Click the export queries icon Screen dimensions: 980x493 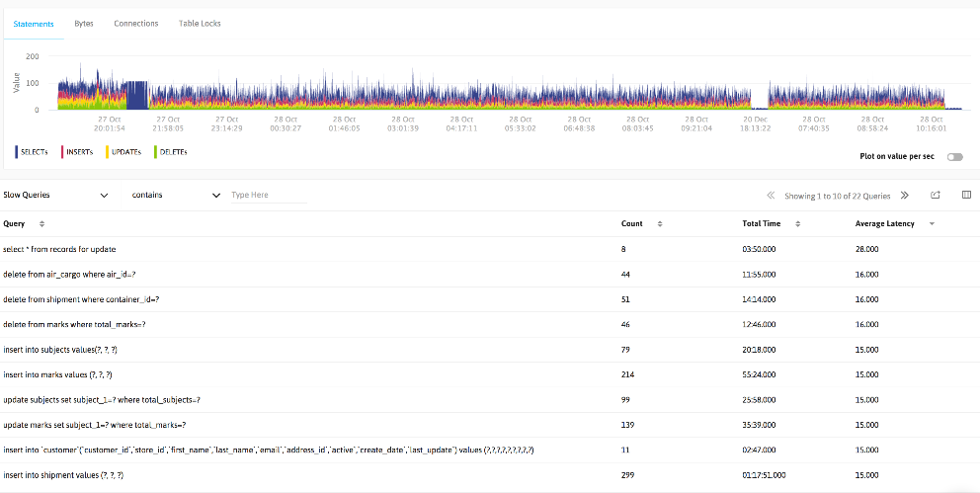click(935, 195)
